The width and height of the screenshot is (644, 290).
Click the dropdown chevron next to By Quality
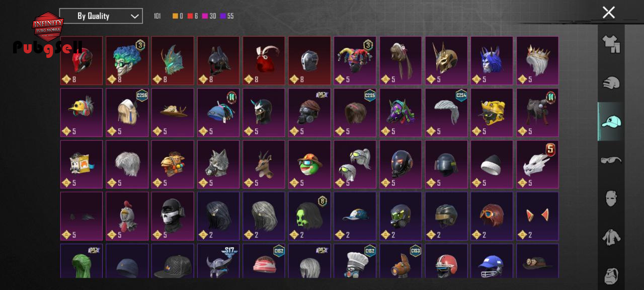[x=134, y=16]
